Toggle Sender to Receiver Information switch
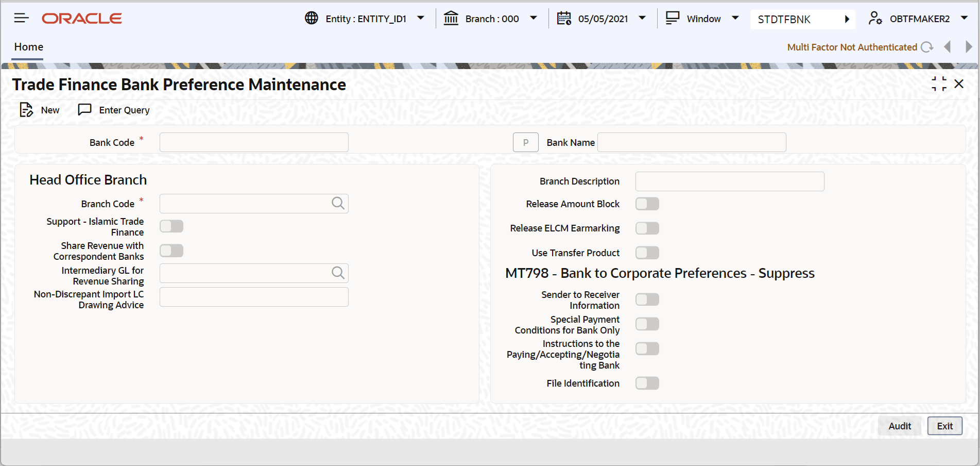This screenshot has height=466, width=980. 647,299
